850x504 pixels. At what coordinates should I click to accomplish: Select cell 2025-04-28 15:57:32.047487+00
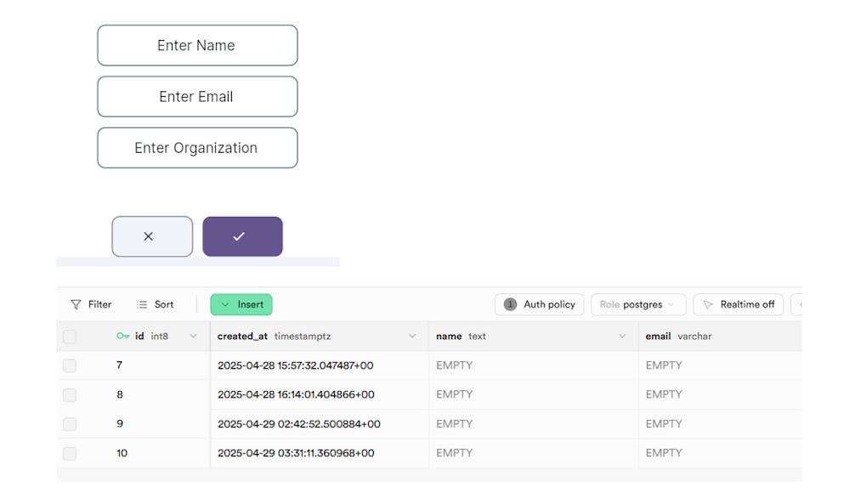320,365
